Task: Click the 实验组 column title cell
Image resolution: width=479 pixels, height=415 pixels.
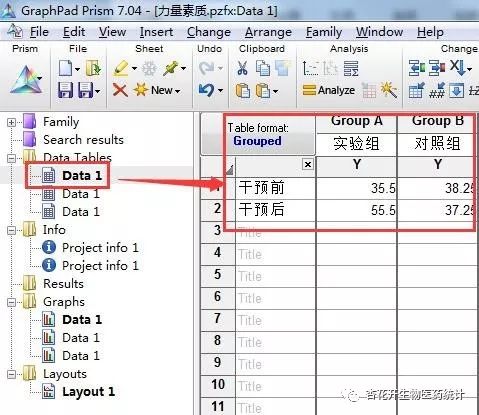Action: 356,144
